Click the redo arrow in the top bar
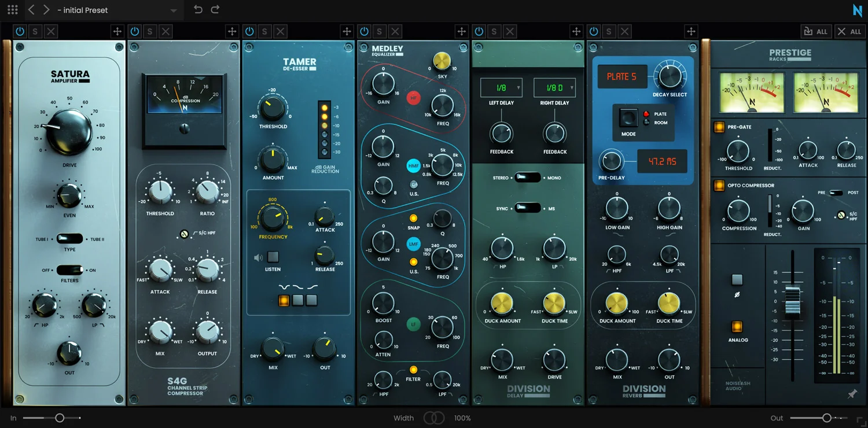 (214, 10)
